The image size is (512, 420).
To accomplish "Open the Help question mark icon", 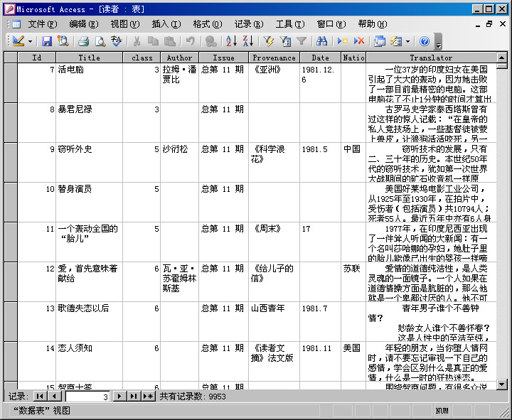I will pyautogui.click(x=425, y=42).
